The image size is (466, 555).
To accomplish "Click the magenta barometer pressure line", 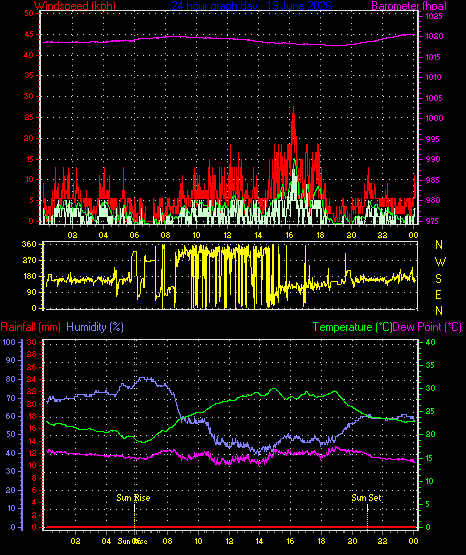I will 229,39.
